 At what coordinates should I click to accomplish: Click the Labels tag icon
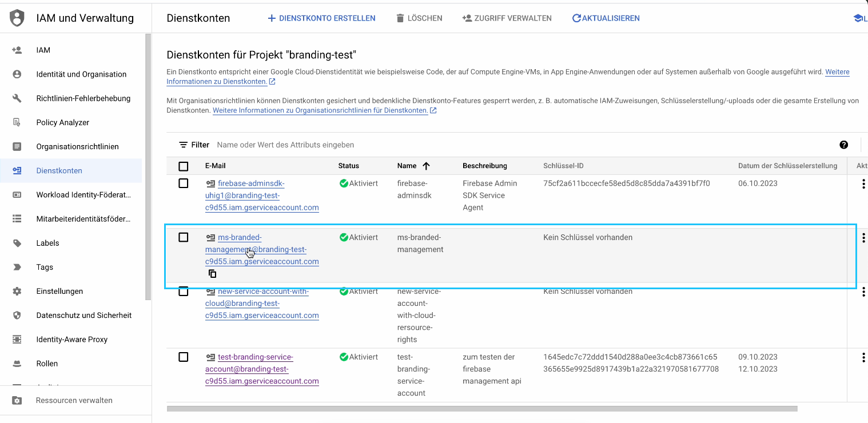point(17,243)
